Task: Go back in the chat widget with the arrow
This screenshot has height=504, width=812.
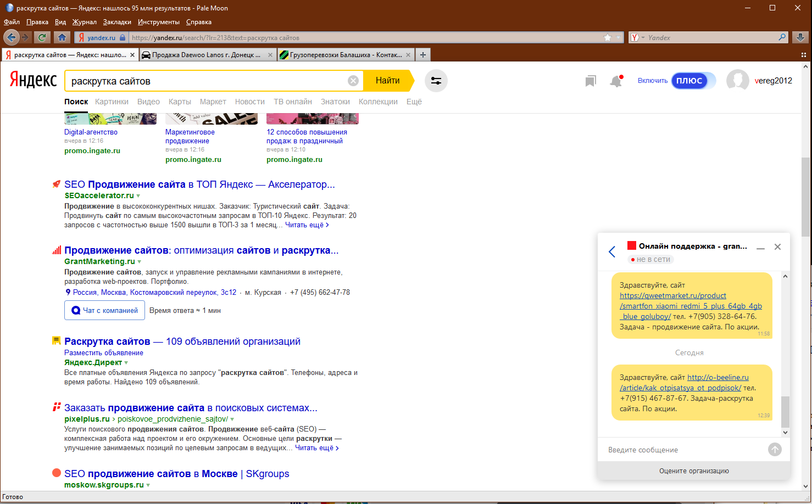Action: coord(612,251)
